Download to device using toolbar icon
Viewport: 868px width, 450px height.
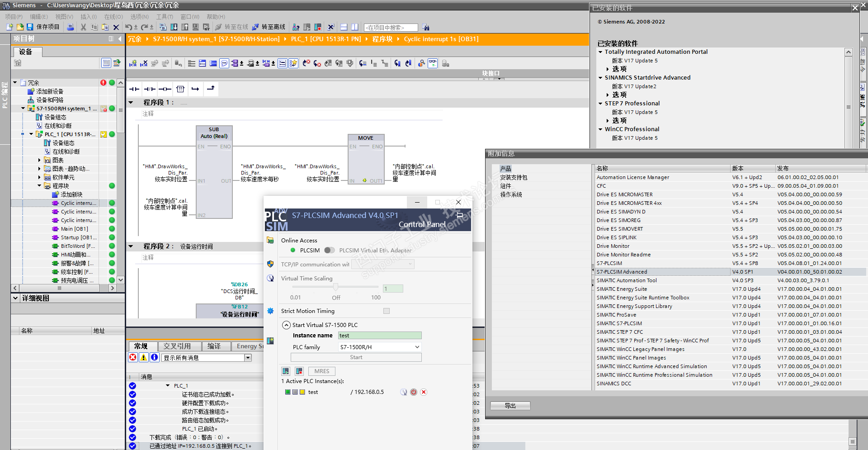click(174, 27)
